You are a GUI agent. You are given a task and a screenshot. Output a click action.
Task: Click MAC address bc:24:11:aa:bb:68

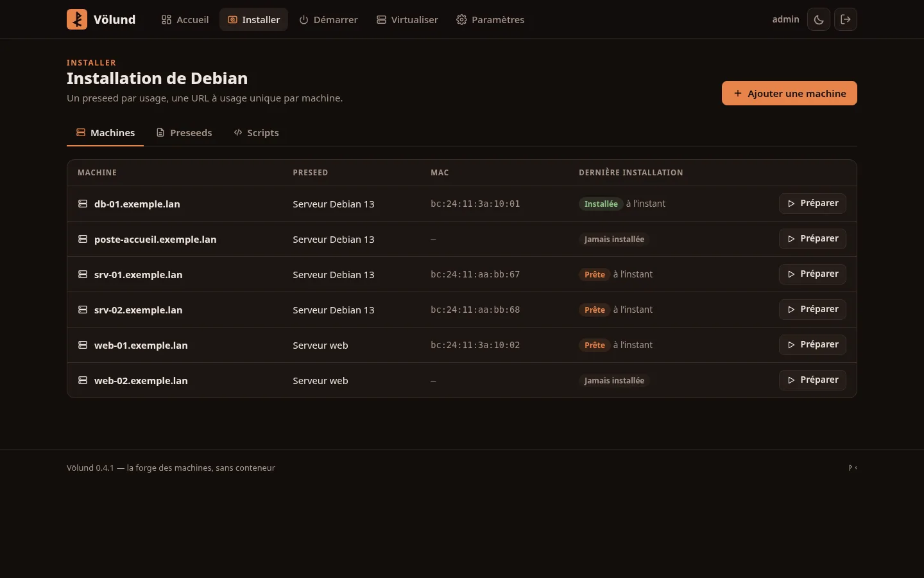pyautogui.click(x=475, y=310)
